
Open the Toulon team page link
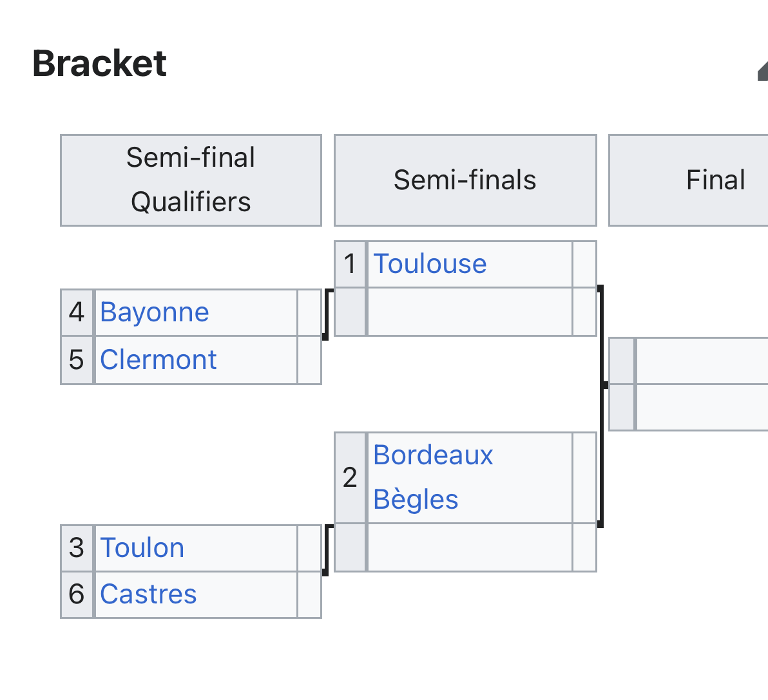point(142,548)
